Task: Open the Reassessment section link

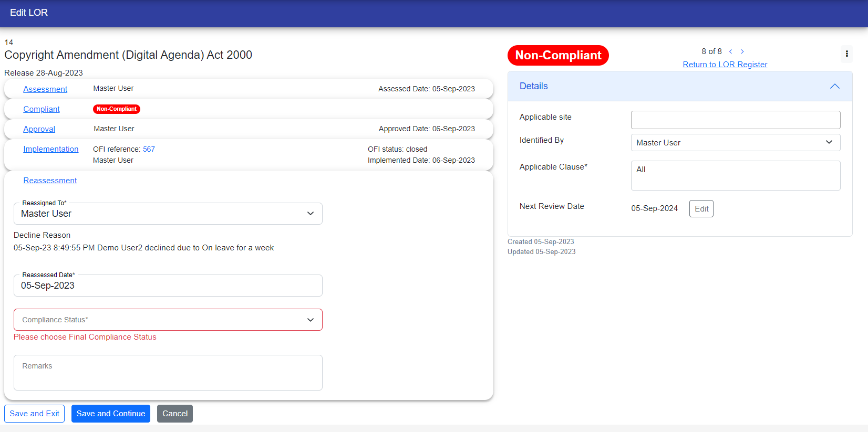Action: pos(50,181)
